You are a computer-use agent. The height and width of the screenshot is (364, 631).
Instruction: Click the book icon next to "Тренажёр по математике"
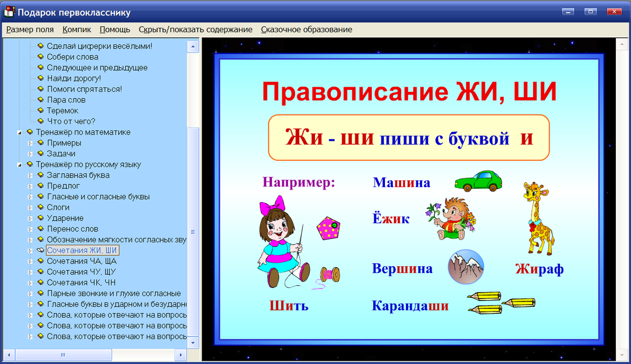click(x=30, y=132)
